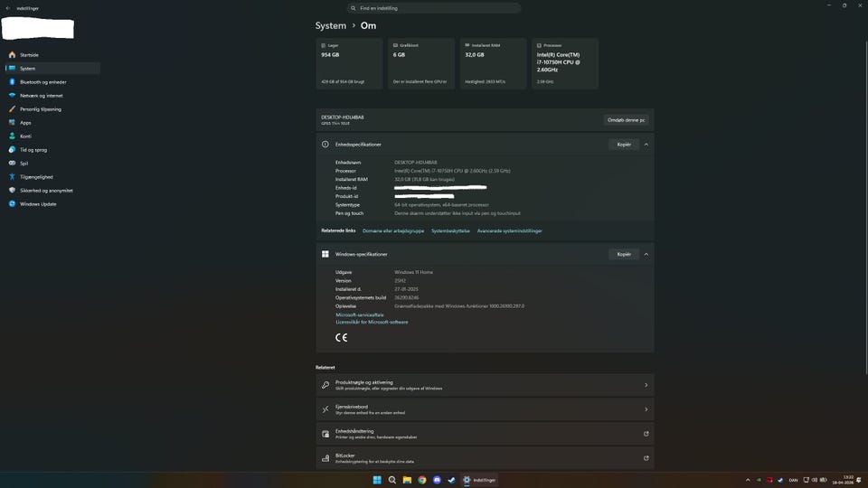This screenshot has height=488, width=868.
Task: Open the Processor Intel Core i7 card
Action: [564, 63]
